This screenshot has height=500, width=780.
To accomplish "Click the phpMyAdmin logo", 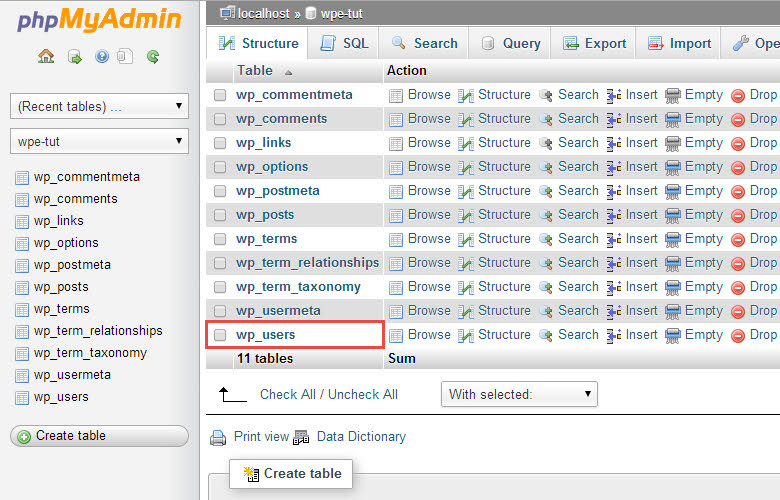I will tap(99, 20).
